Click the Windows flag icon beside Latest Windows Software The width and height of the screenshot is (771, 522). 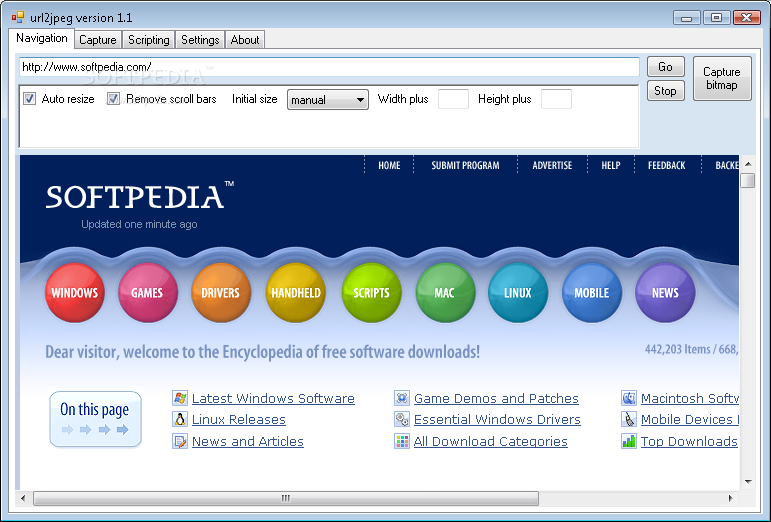180,398
